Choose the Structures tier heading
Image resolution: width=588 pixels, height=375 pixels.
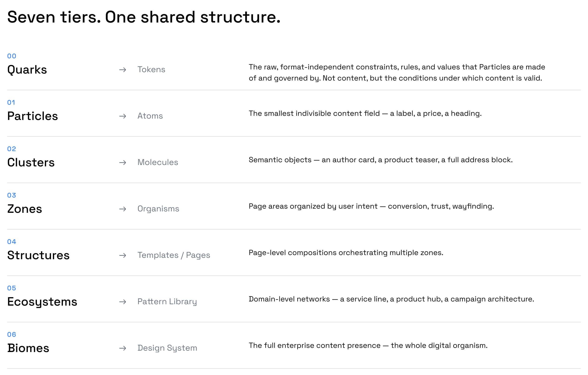(38, 255)
